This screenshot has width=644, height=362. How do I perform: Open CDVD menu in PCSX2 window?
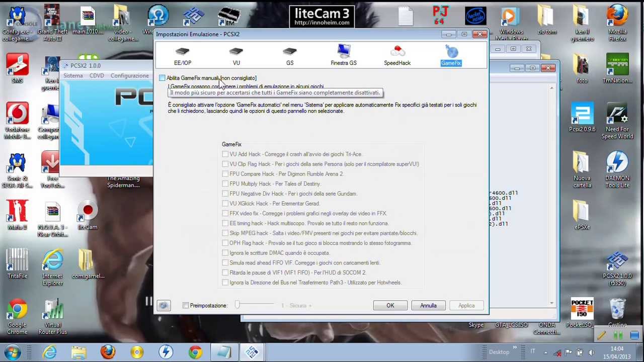pyautogui.click(x=97, y=75)
